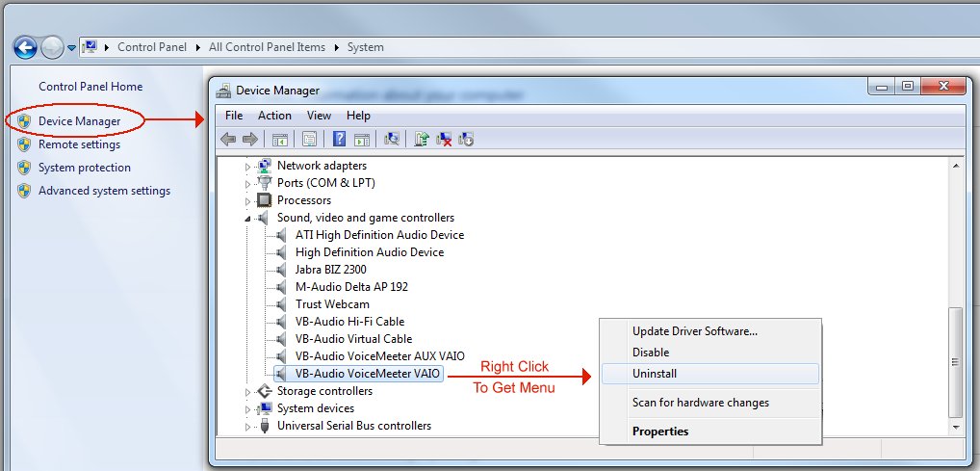Select High Definition Audio Device in the tree
980x471 pixels.
click(370, 252)
